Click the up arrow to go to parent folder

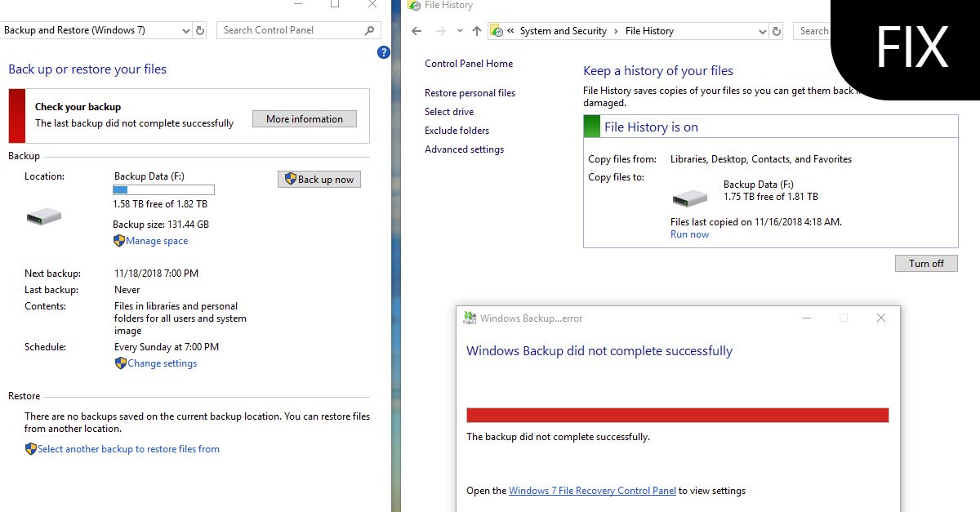point(476,30)
